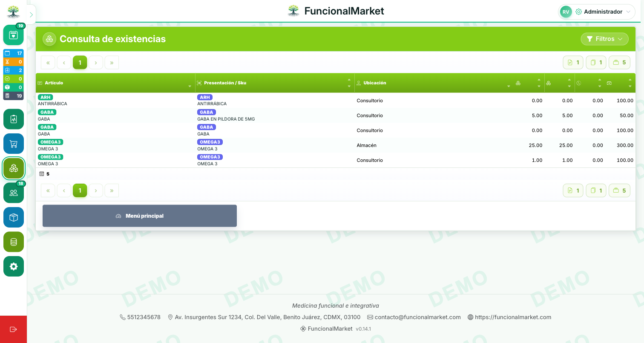Select page 1 in bottom pagination
The image size is (644, 343).
pyautogui.click(x=80, y=190)
